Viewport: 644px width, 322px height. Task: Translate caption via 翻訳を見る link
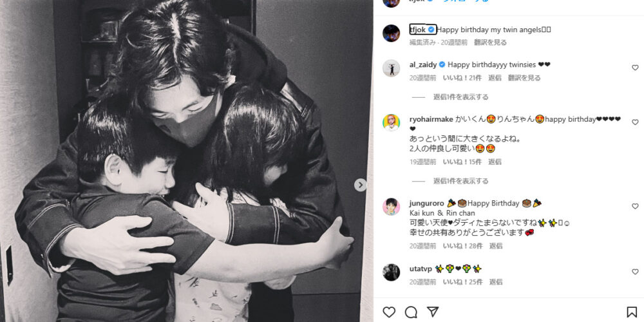click(490, 43)
